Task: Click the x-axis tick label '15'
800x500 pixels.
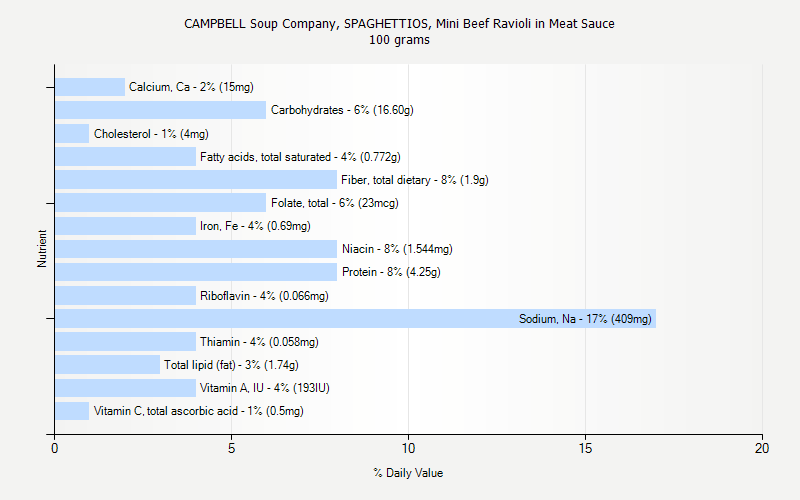Action: pos(585,448)
